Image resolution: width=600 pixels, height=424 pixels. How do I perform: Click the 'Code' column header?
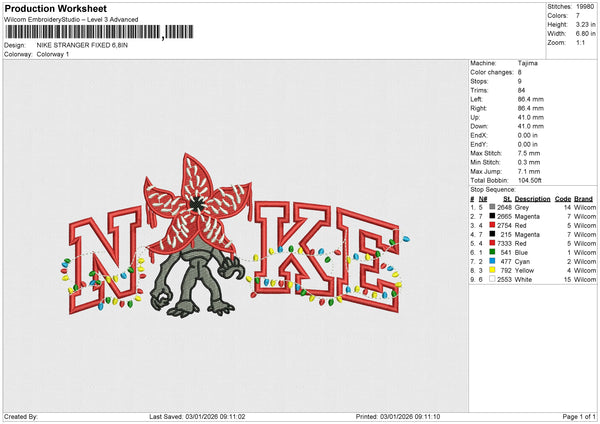pyautogui.click(x=563, y=199)
